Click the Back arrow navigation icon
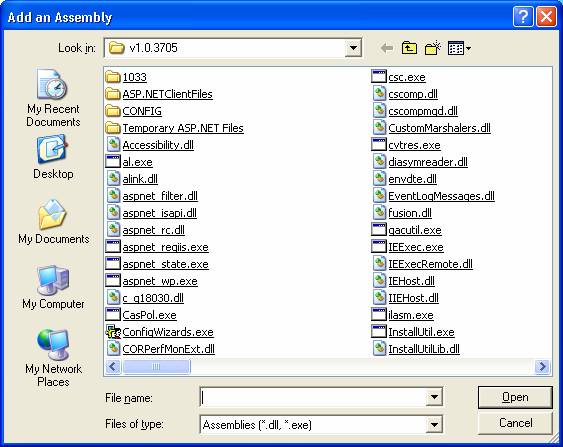The height and width of the screenshot is (447, 563). (x=386, y=48)
